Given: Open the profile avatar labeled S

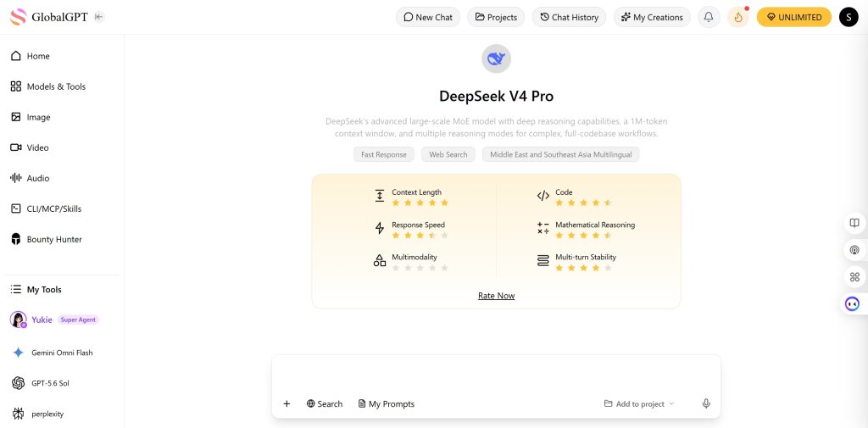Looking at the screenshot, I should (849, 17).
